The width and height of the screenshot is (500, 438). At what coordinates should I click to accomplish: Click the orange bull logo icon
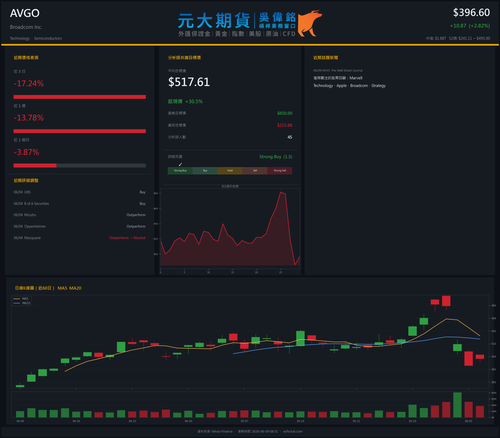[x=310, y=23]
